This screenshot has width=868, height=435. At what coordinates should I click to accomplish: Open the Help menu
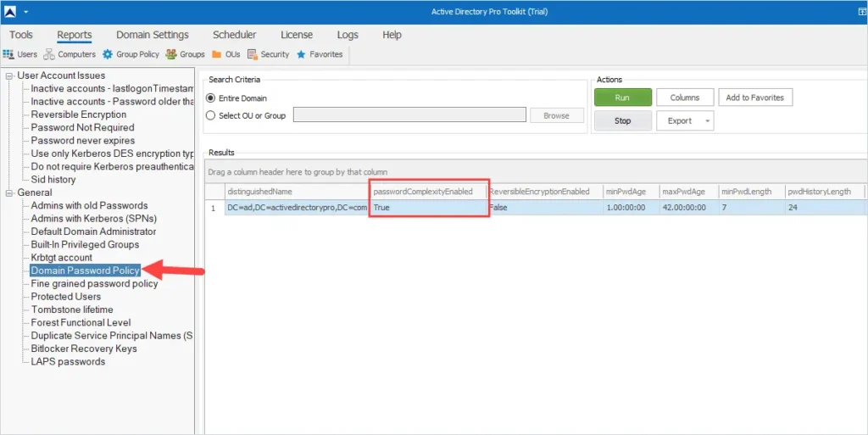pos(392,35)
